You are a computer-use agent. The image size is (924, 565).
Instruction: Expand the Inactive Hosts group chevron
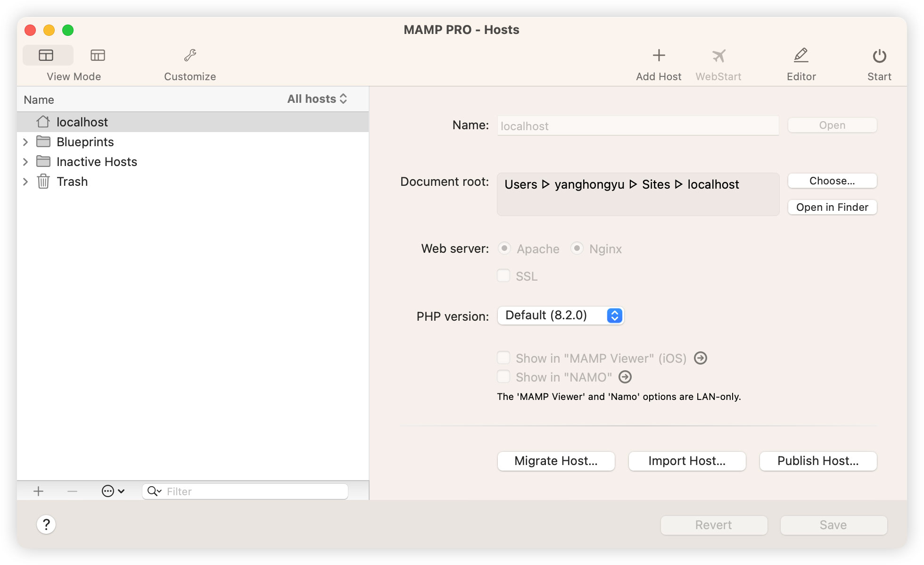pyautogui.click(x=25, y=162)
